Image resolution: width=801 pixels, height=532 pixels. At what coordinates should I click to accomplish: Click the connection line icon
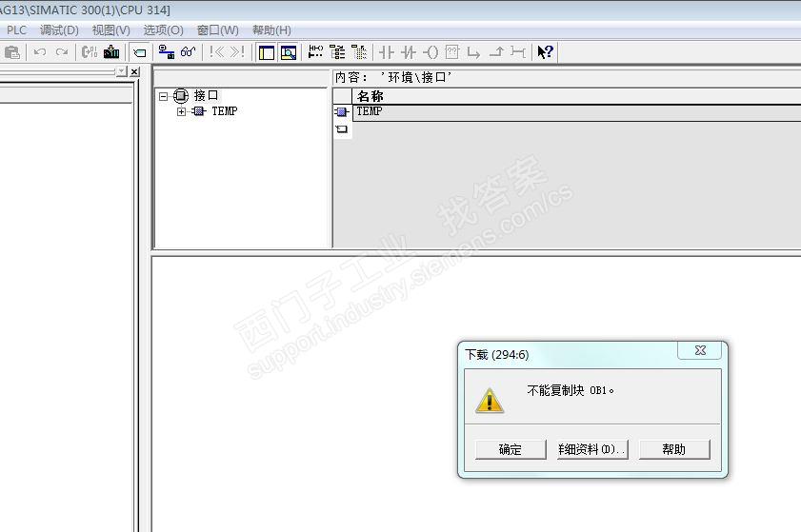click(518, 52)
